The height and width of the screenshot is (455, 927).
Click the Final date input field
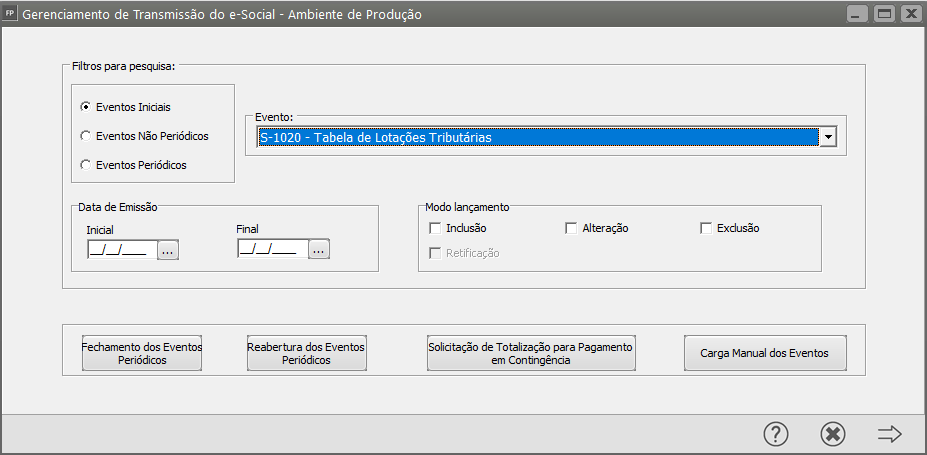(272, 250)
